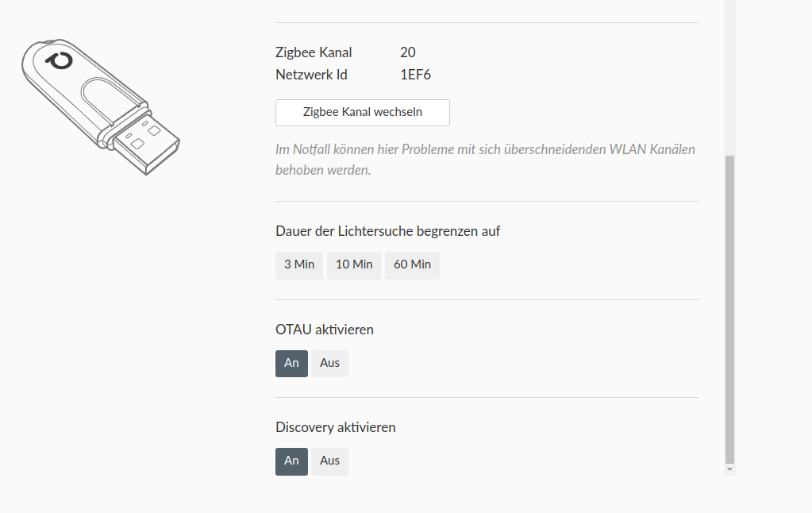Click the scrollbar track above the thumb
This screenshot has width=812, height=513.
(x=730, y=79)
